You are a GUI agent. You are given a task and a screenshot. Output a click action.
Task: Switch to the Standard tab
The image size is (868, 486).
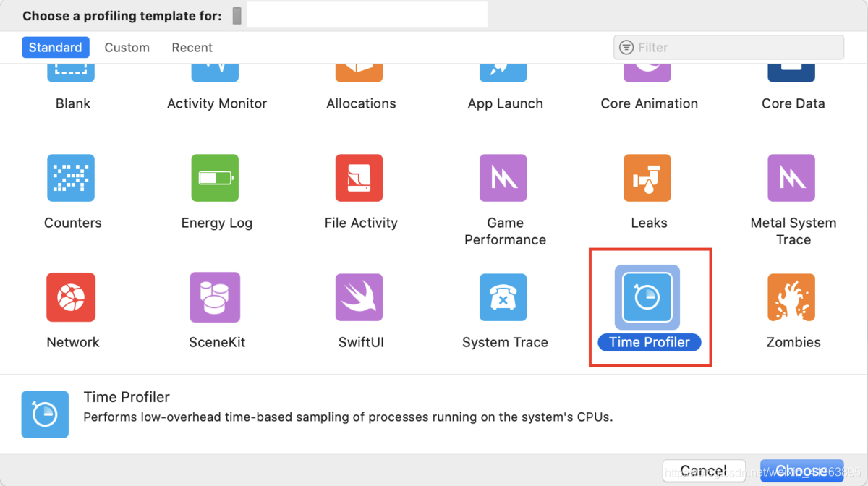(x=56, y=48)
